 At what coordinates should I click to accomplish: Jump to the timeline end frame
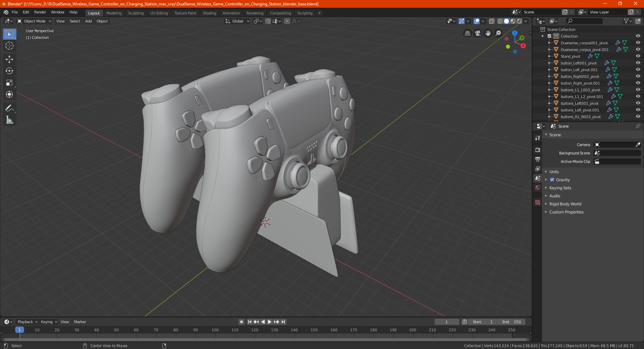click(x=283, y=322)
